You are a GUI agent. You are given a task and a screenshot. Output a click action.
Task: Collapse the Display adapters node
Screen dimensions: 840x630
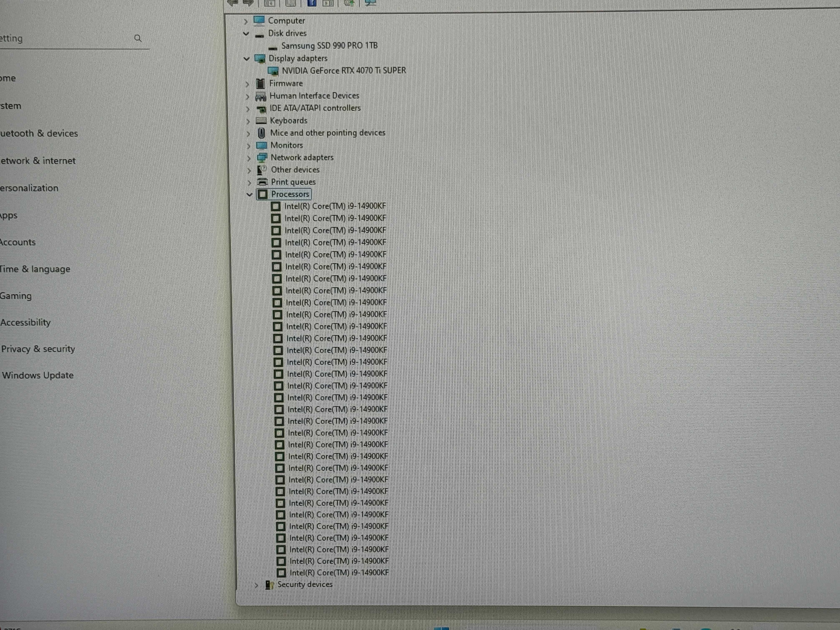(x=246, y=59)
